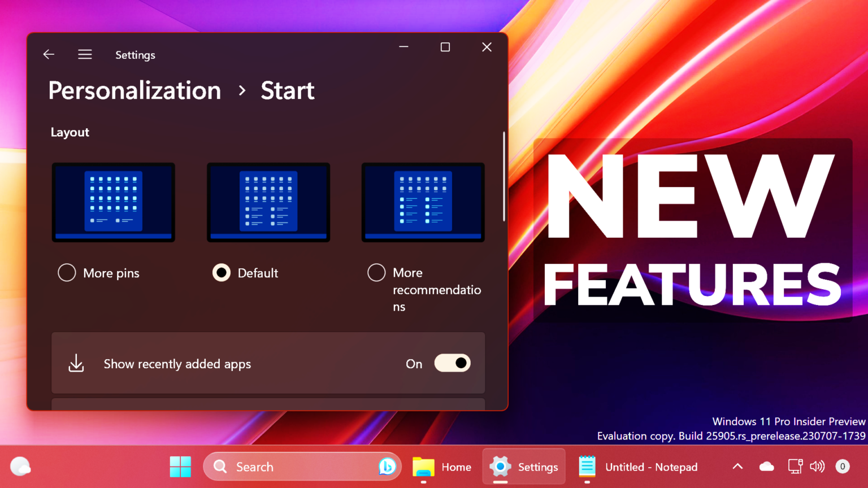Open the volume icon in the system tray
This screenshot has width=868, height=488.
817,467
